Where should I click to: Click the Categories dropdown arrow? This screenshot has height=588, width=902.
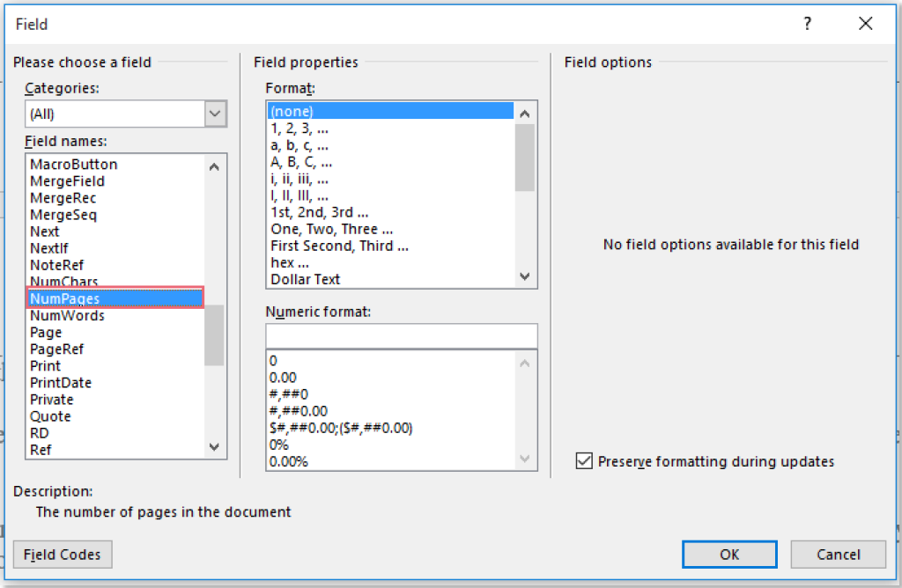click(x=213, y=114)
